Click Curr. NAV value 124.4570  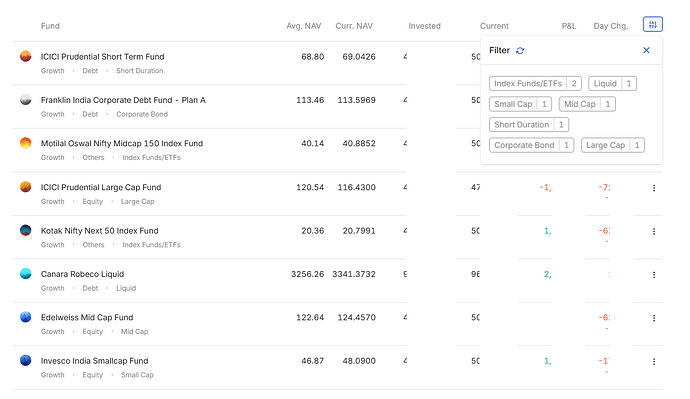point(356,318)
